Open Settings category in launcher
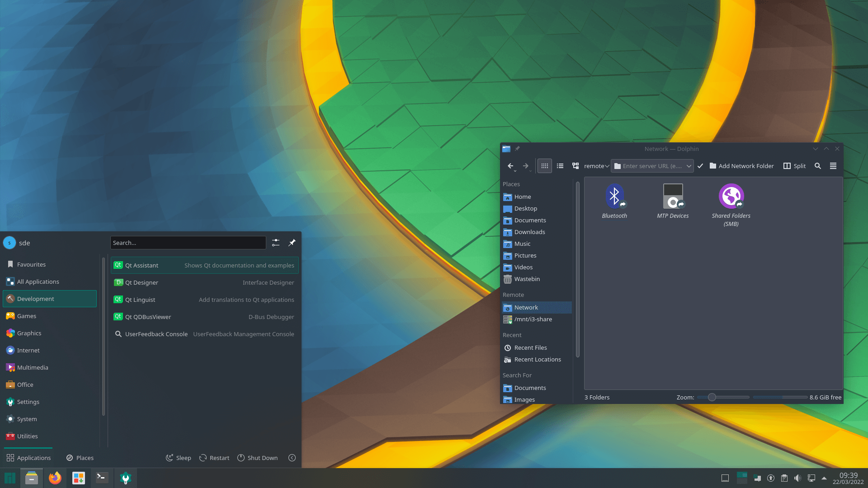 [x=50, y=402]
